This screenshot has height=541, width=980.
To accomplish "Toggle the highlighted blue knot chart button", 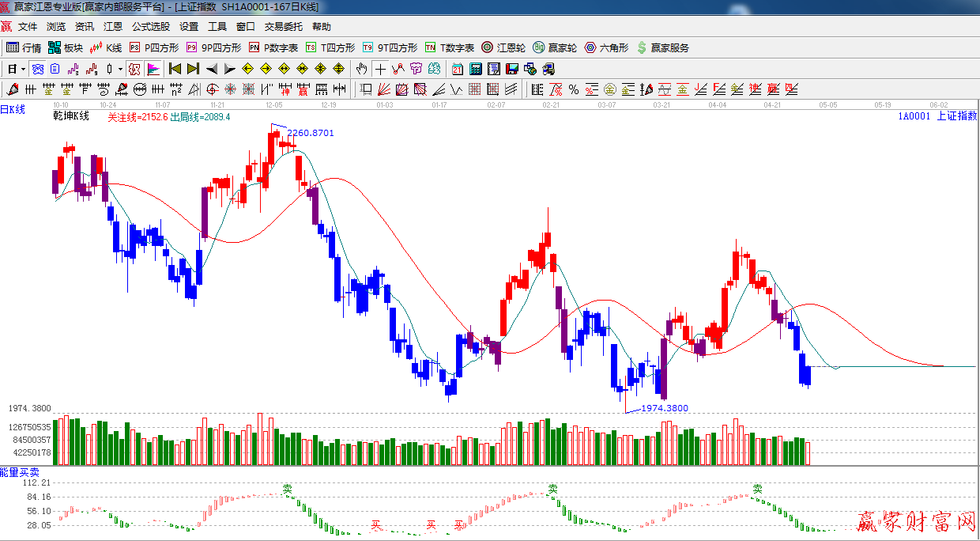I will coord(37,69).
